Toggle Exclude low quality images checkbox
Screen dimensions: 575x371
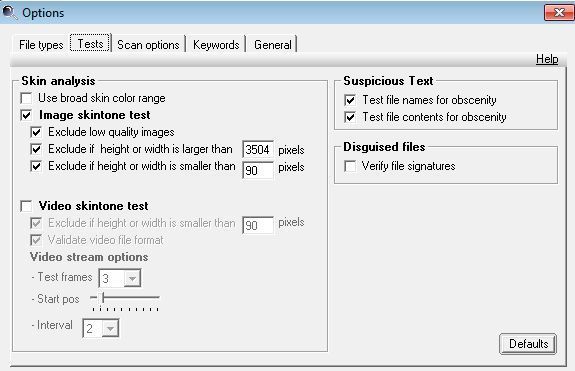coord(36,132)
